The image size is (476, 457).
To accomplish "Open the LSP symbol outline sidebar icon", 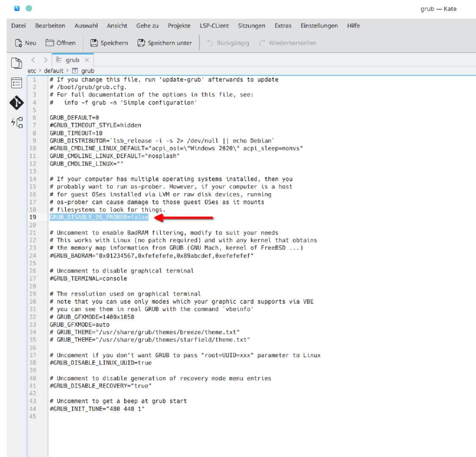I will pos(17,122).
